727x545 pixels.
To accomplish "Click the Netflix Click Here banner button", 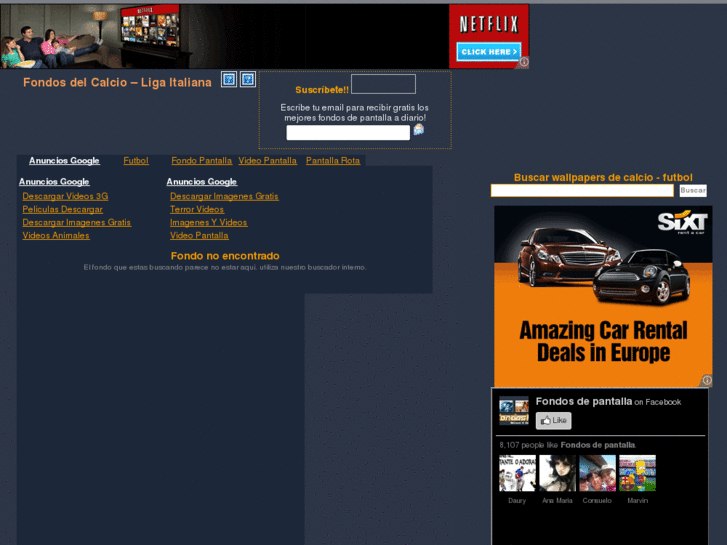I will click(488, 51).
